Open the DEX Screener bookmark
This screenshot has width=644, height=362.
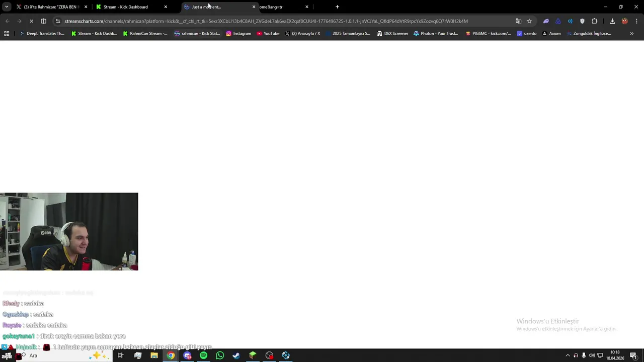click(393, 34)
